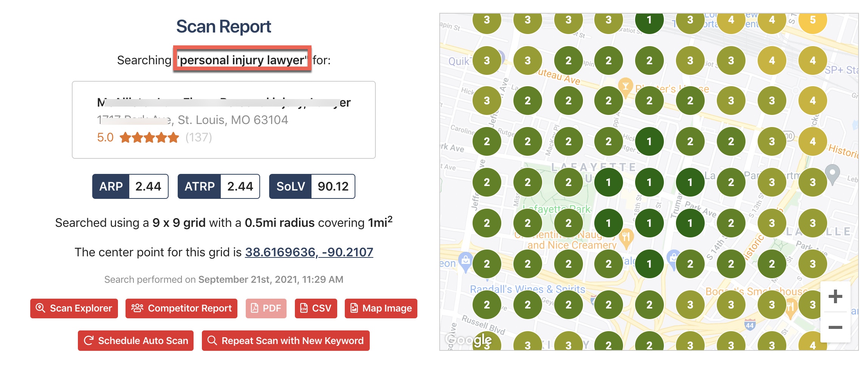This screenshot has width=868, height=372.
Task: Click Schedule Auto Scan button
Action: click(136, 341)
